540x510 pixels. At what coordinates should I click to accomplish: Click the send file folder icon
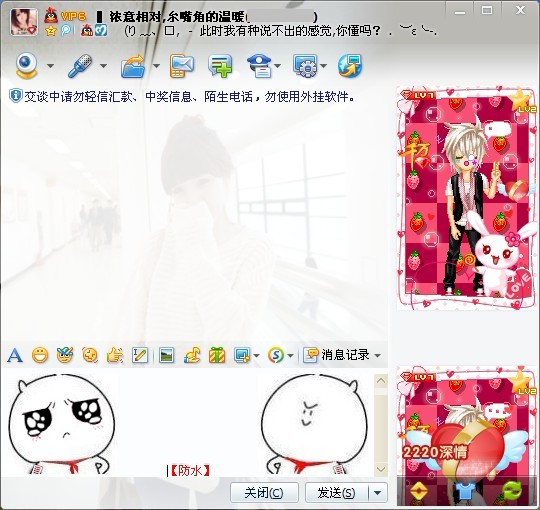[133, 65]
